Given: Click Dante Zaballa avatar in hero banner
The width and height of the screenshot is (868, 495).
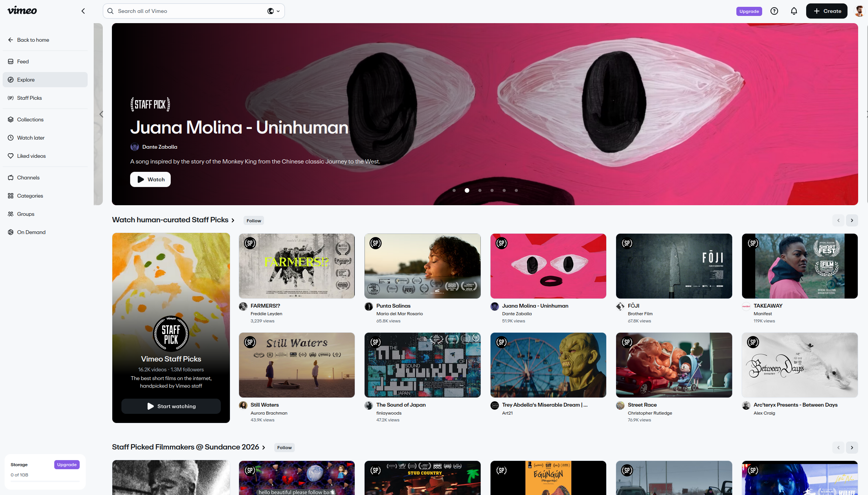Looking at the screenshot, I should (134, 147).
